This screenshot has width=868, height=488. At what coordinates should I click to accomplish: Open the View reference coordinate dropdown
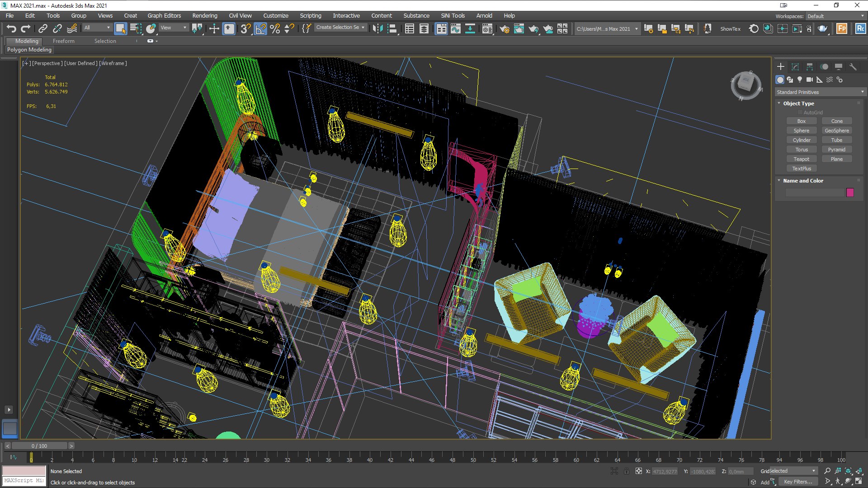pos(174,28)
